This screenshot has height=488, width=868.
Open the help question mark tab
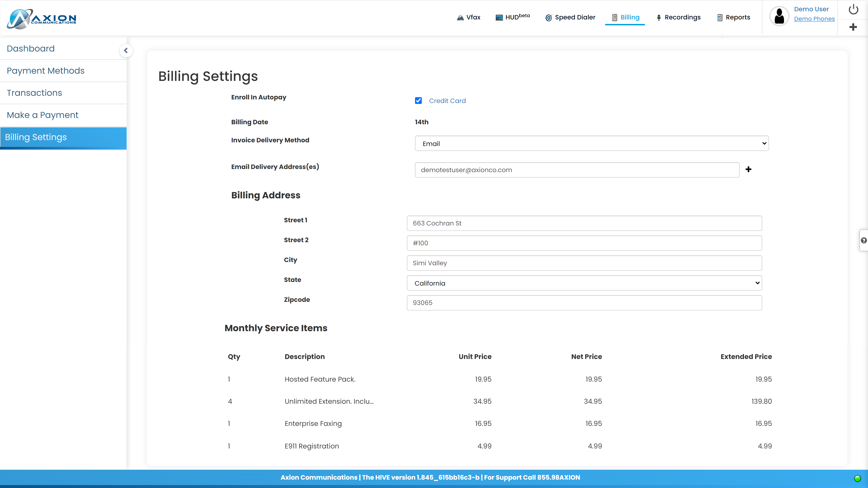point(864,240)
